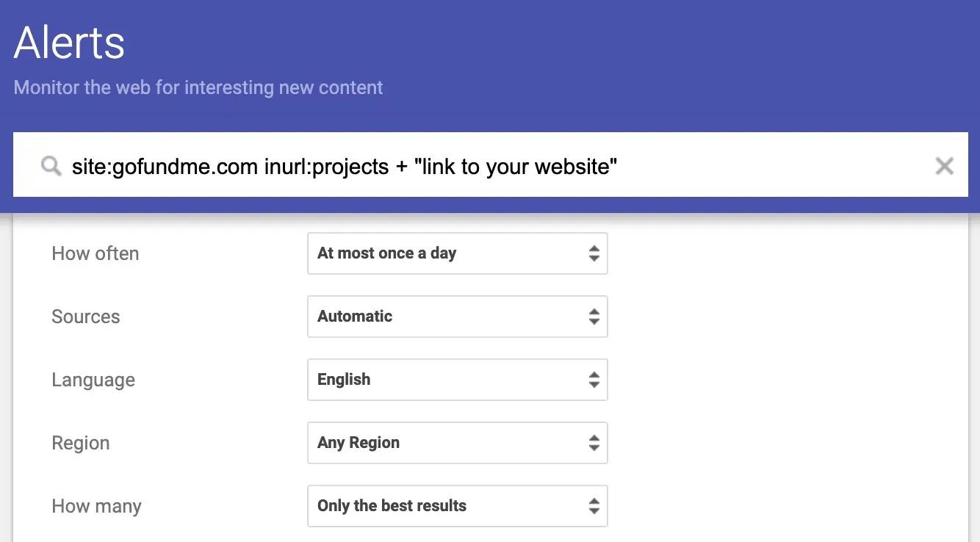Click the up-down arrows on Region selector
980x542 pixels.
[x=594, y=443]
